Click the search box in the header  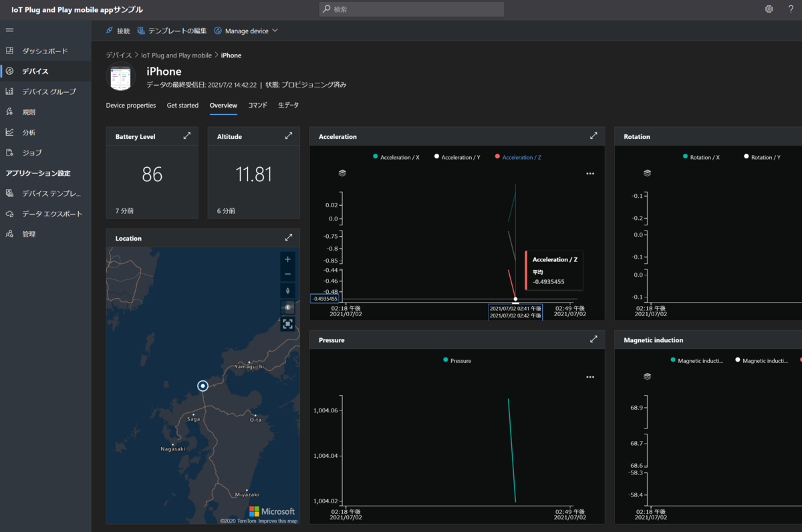click(x=411, y=9)
